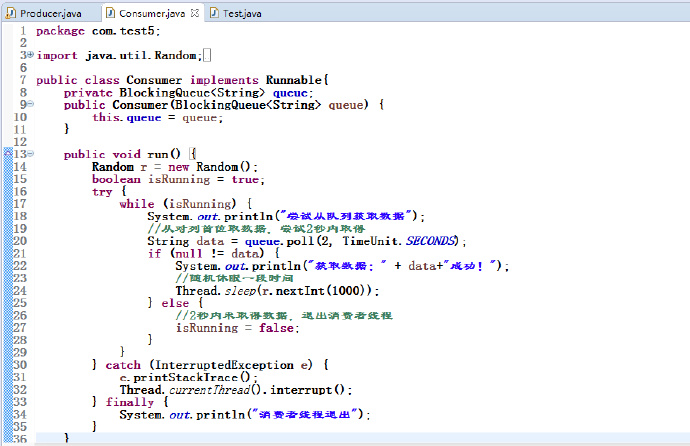Click line number 24 in the gutter
Screen dimensions: 690x446
(20, 291)
